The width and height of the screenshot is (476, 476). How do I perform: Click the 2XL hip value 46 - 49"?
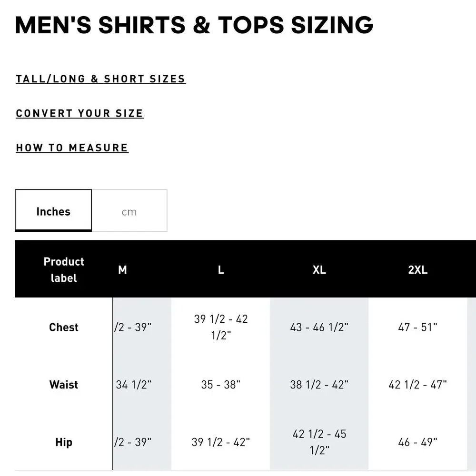(418, 442)
